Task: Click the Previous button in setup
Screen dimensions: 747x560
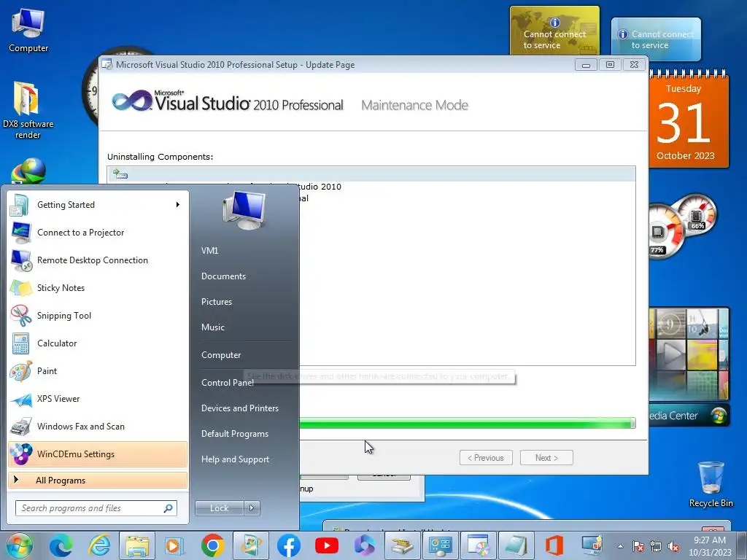Action: 486,458
